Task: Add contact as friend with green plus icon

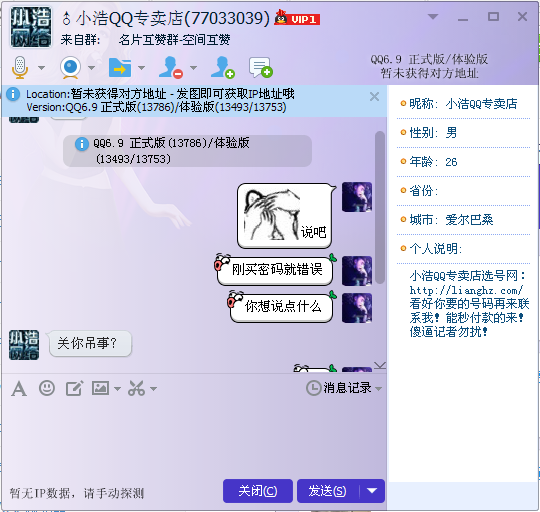Action: tap(223, 67)
